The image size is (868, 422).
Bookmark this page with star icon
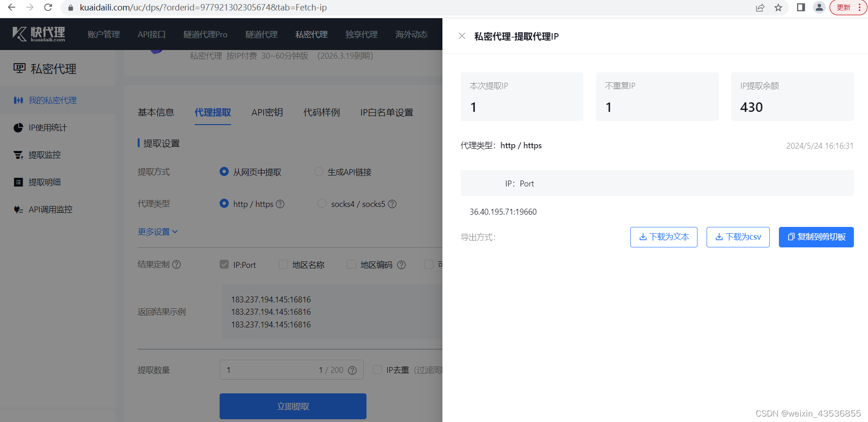(x=778, y=8)
